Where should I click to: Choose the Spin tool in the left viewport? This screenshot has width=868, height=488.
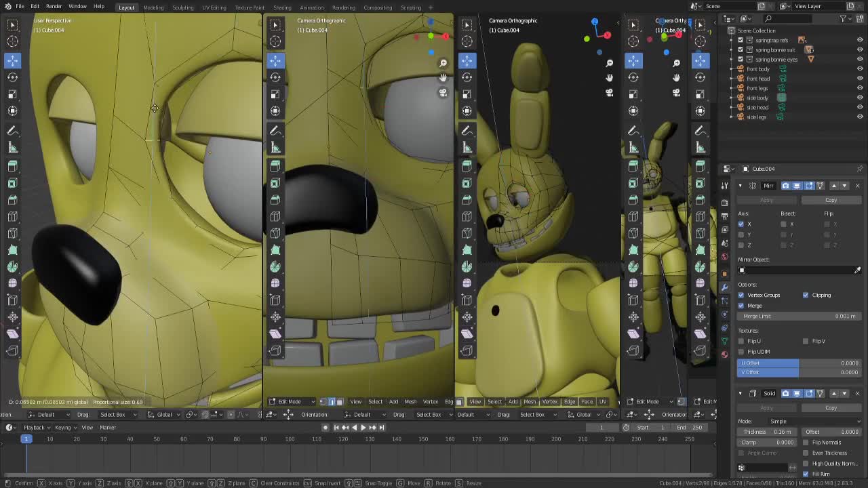(x=12, y=267)
